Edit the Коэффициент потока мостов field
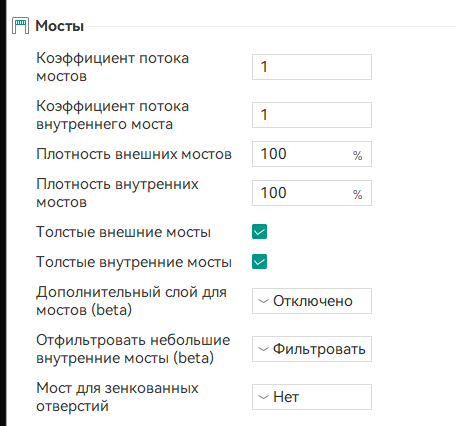The image size is (456, 426). point(312,67)
